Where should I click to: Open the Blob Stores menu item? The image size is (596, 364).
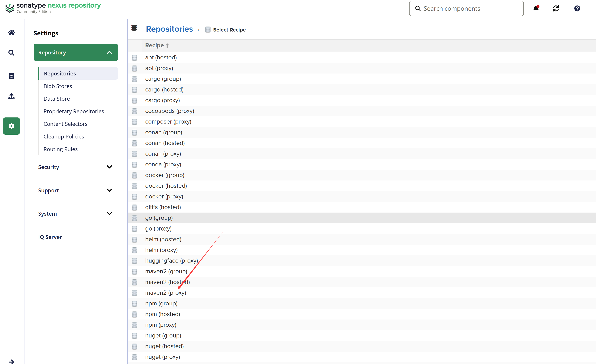[58, 86]
